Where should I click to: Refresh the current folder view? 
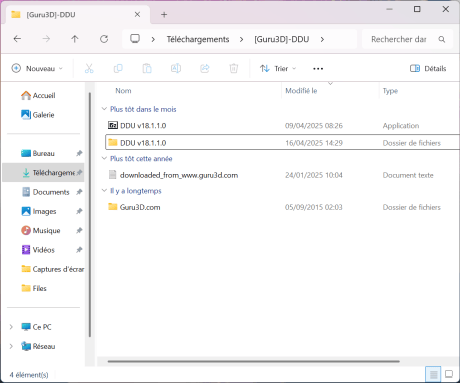coord(104,39)
